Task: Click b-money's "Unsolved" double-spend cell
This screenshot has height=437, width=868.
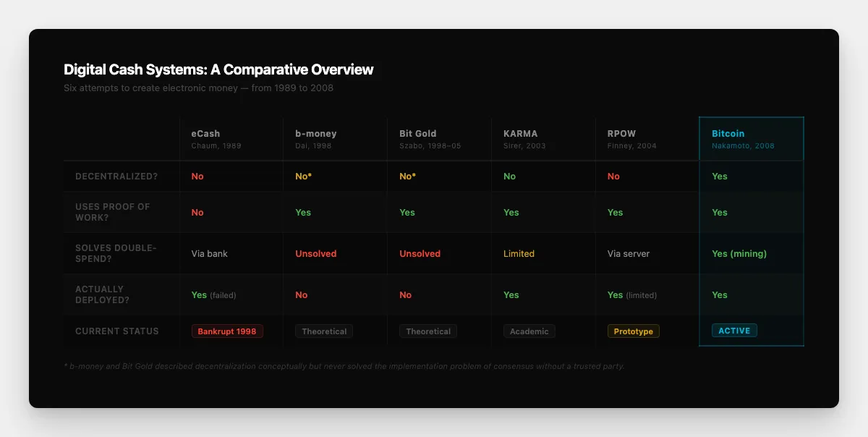Action: click(x=316, y=254)
